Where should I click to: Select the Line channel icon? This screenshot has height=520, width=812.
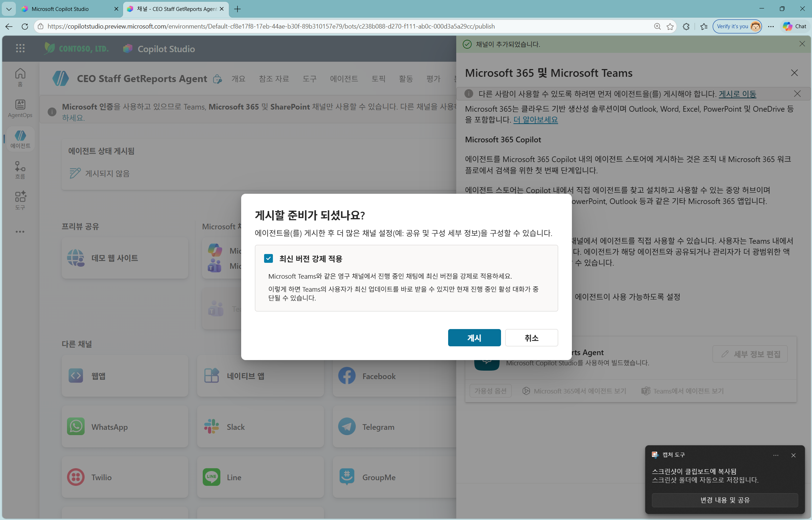pyautogui.click(x=212, y=477)
